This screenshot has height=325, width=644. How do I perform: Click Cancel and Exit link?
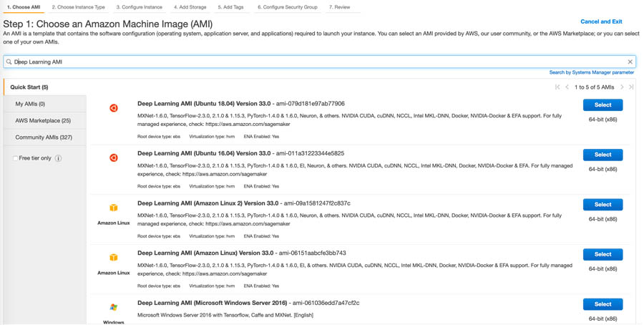(x=601, y=21)
